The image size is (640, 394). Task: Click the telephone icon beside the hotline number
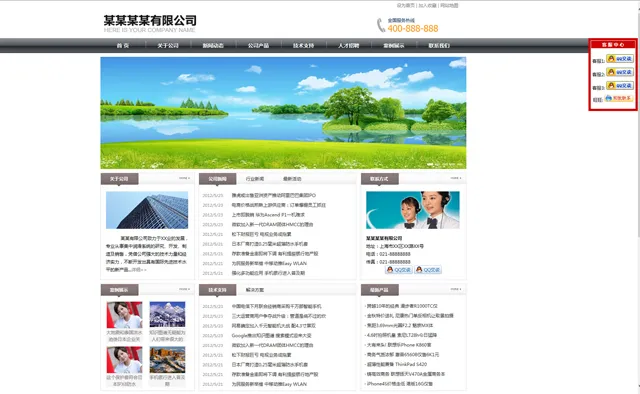point(380,25)
